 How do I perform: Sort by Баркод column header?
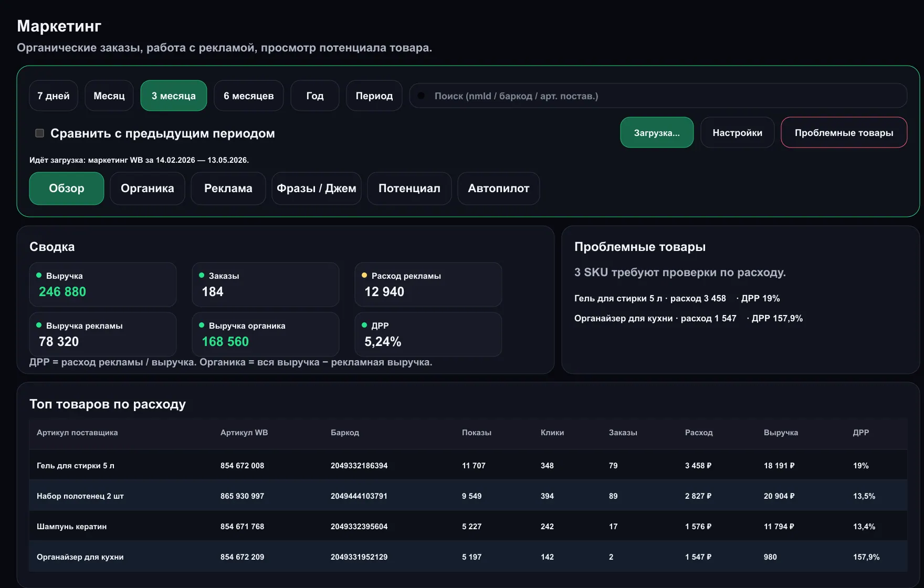345,433
